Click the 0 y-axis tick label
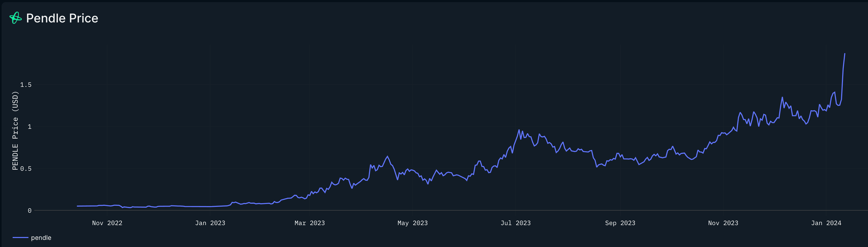This screenshot has width=868, height=247. (30, 211)
